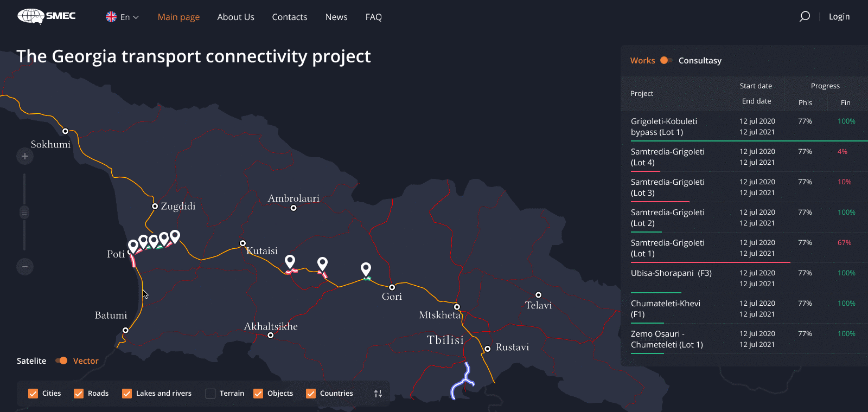Open map layer filter settings icon
Screen dimensions: 868x412
378,394
